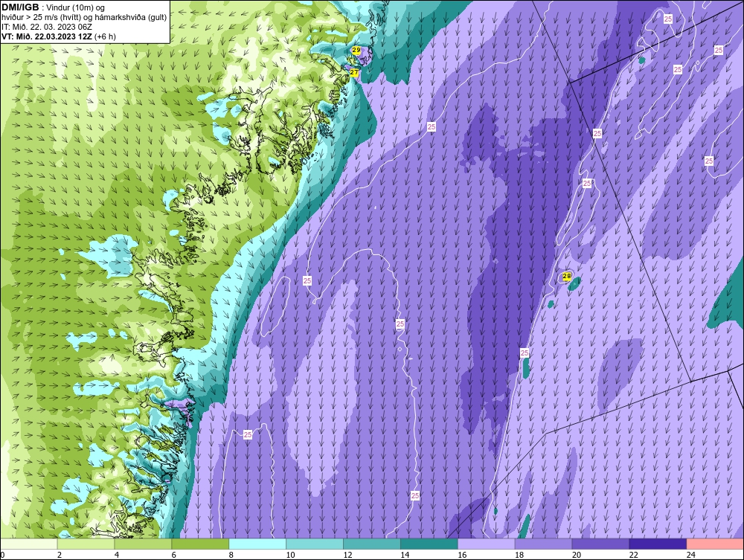Click the DMI/IGB title text
This screenshot has width=744, height=560.
20,7
